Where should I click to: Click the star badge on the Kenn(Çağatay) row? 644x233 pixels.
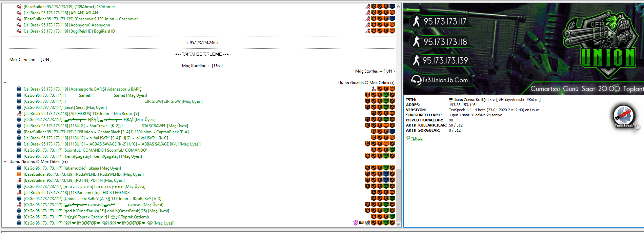(367, 156)
